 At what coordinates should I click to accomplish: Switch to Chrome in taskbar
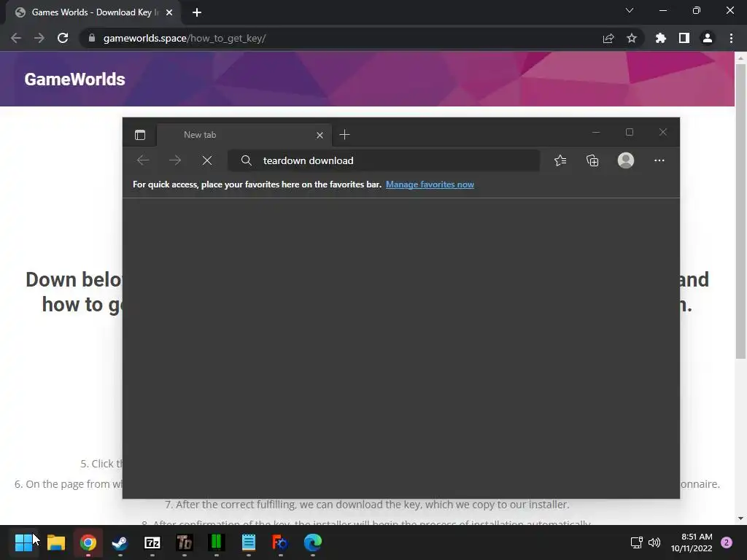(x=88, y=542)
